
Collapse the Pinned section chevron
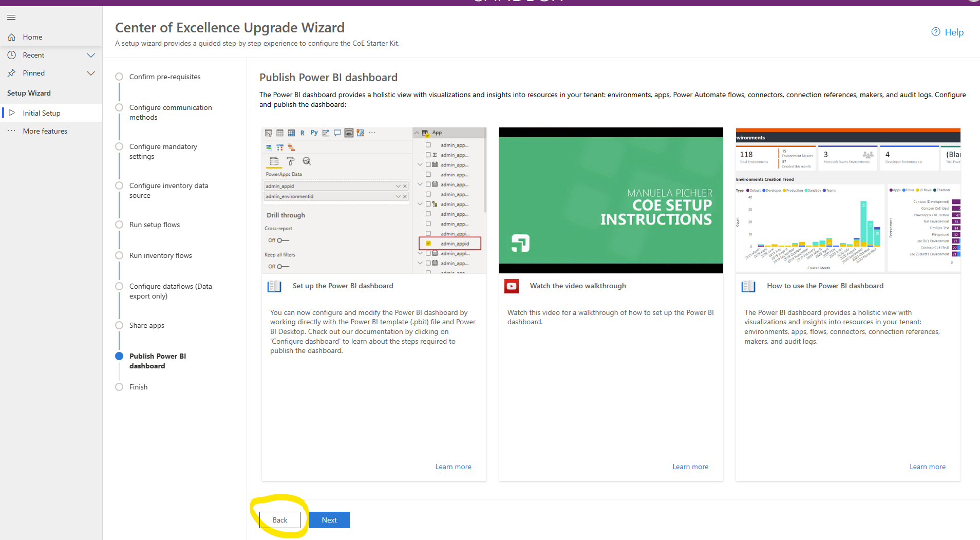91,73
